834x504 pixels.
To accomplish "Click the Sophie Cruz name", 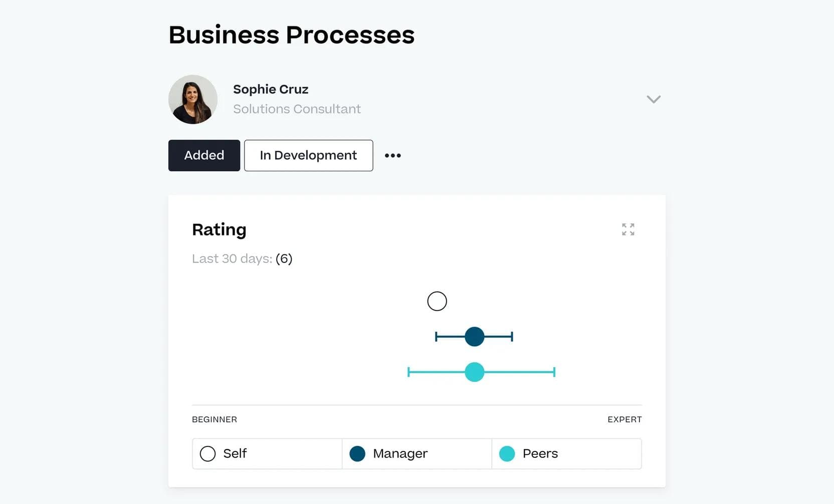I will coord(271,89).
